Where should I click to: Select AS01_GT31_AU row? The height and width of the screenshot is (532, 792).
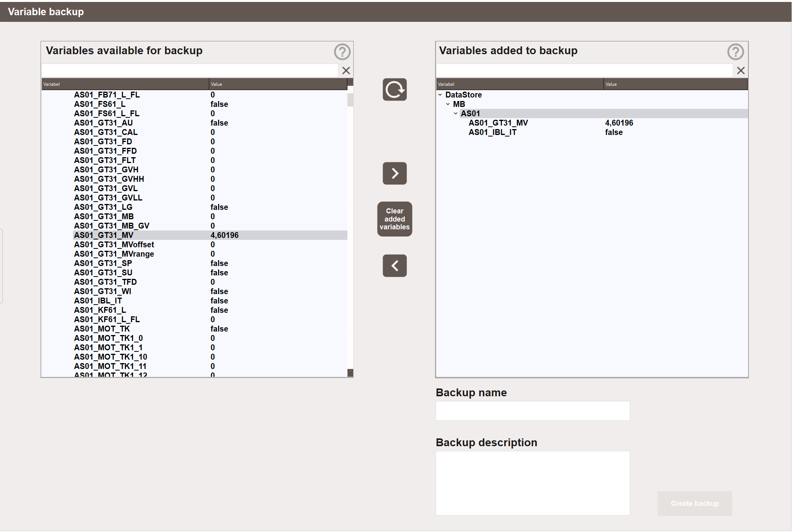(210, 123)
